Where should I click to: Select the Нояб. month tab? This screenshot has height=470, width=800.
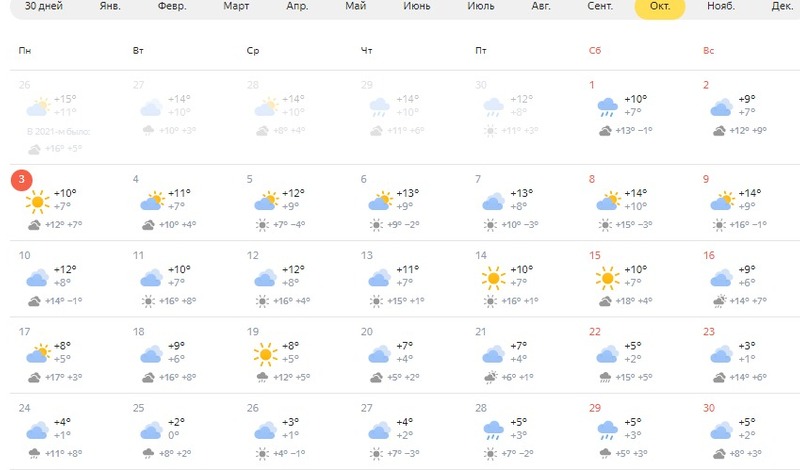click(x=720, y=6)
